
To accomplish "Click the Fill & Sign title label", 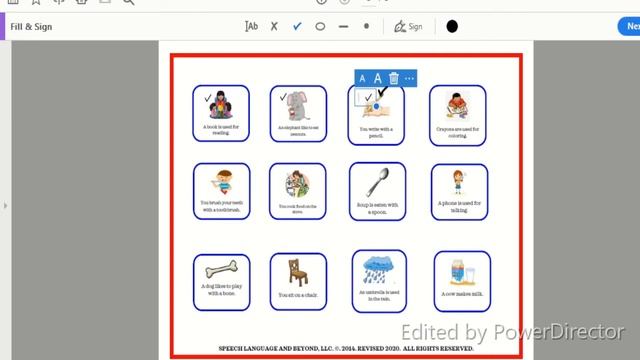I will tap(31, 27).
